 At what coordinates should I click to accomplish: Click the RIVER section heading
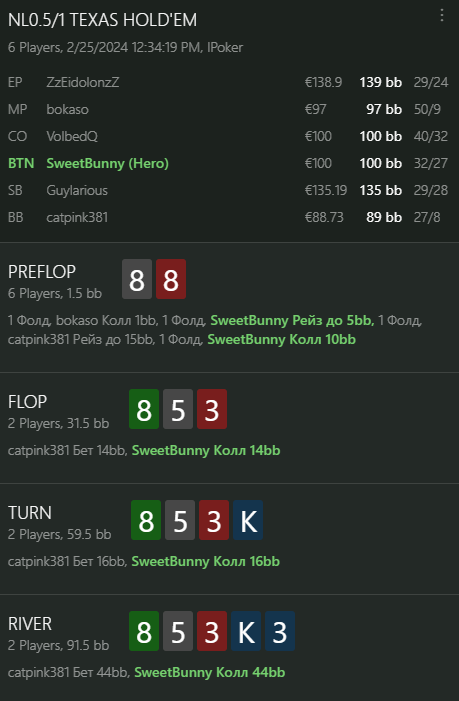point(30,623)
